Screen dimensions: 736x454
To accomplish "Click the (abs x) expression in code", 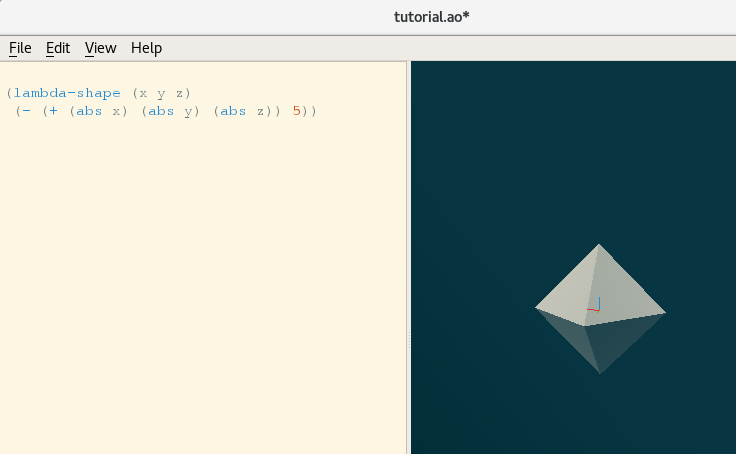I will pos(100,111).
